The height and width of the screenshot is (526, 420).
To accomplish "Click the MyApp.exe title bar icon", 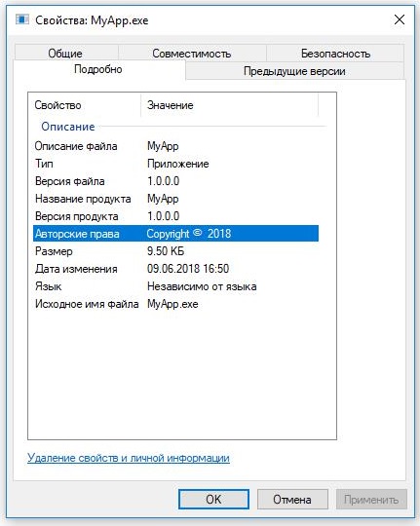I will (22, 19).
